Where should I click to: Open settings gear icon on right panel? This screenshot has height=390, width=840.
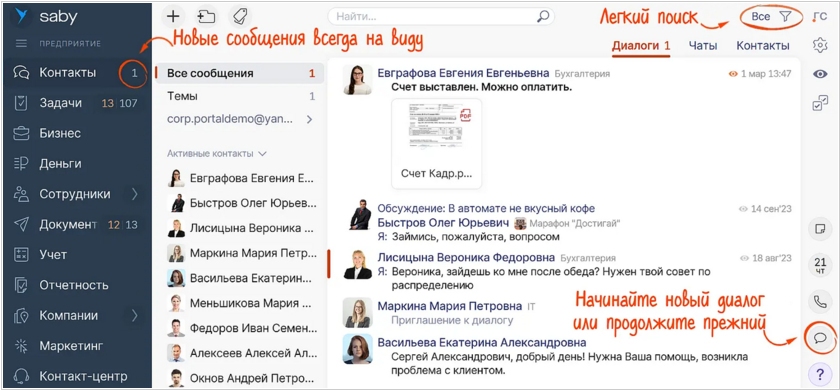click(x=820, y=45)
